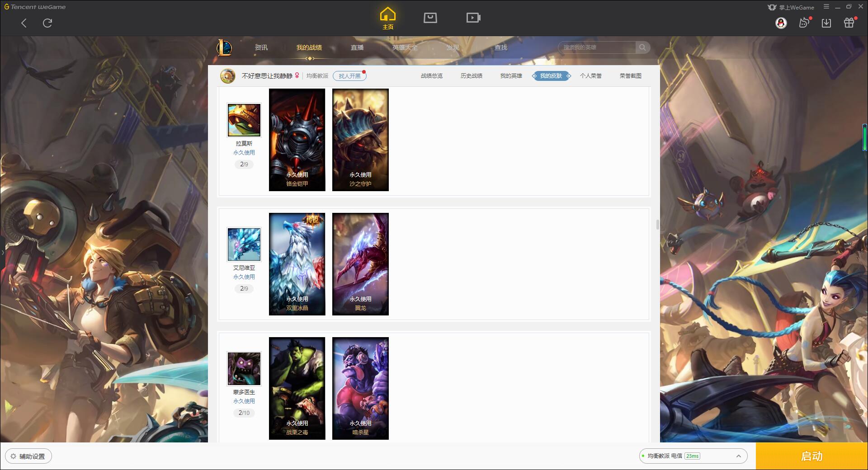Click the QQ penguin avatar icon
868x470 pixels.
[x=781, y=23]
